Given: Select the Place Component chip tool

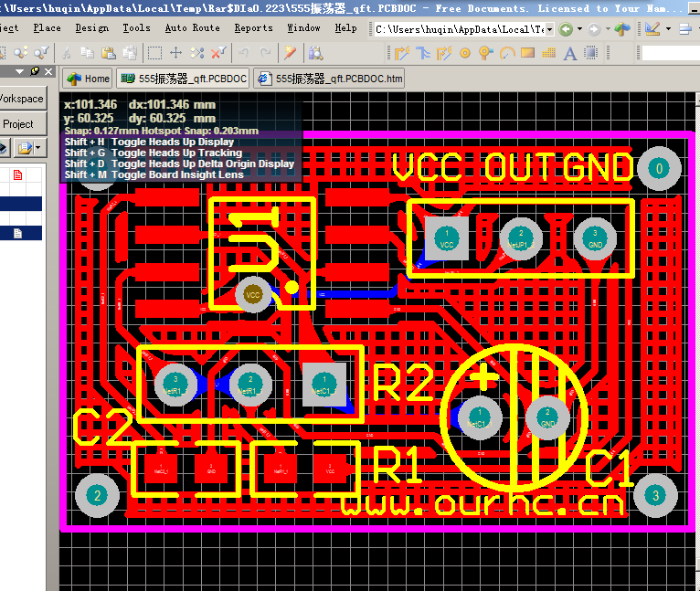Looking at the screenshot, I should pos(591,53).
